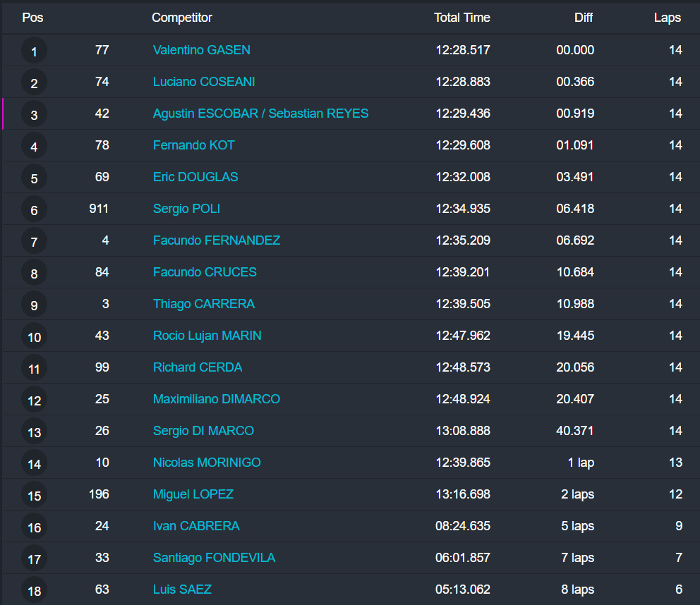Viewport: 700px width, 605px height.
Task: Open Nicolas MORINIGO competitor link
Action: 207,463
